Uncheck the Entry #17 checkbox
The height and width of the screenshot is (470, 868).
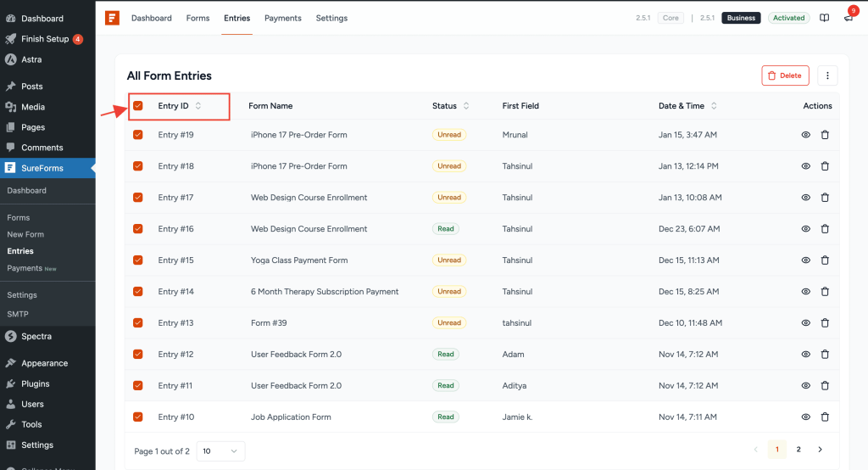(x=138, y=198)
